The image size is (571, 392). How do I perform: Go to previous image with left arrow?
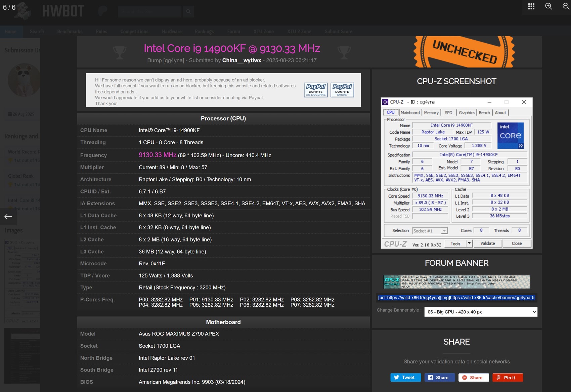pos(8,217)
